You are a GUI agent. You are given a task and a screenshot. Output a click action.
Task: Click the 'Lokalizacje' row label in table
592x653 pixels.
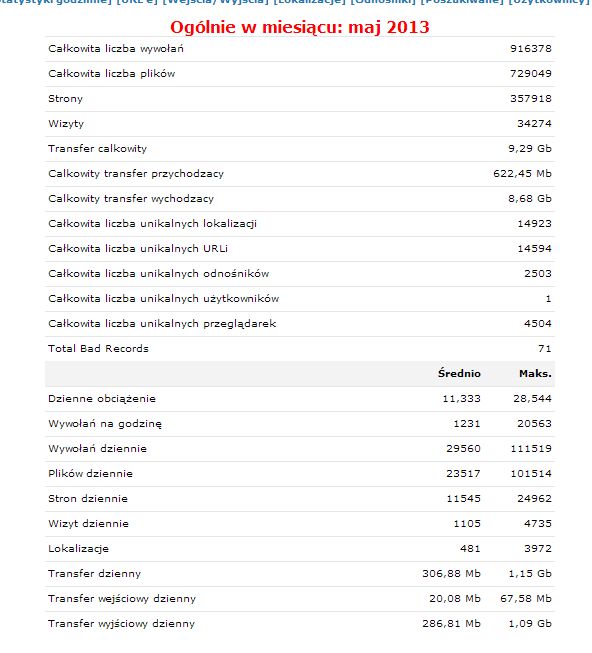[78, 548]
